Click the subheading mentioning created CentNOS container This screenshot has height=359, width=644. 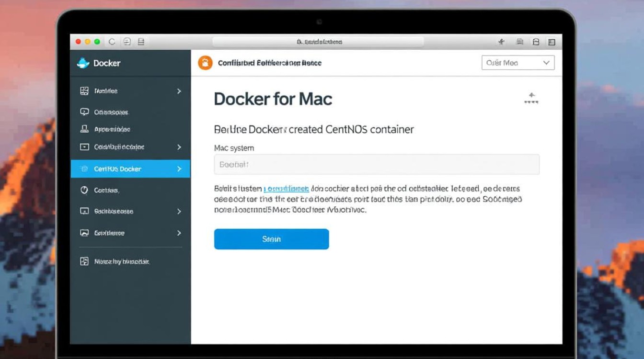314,129
